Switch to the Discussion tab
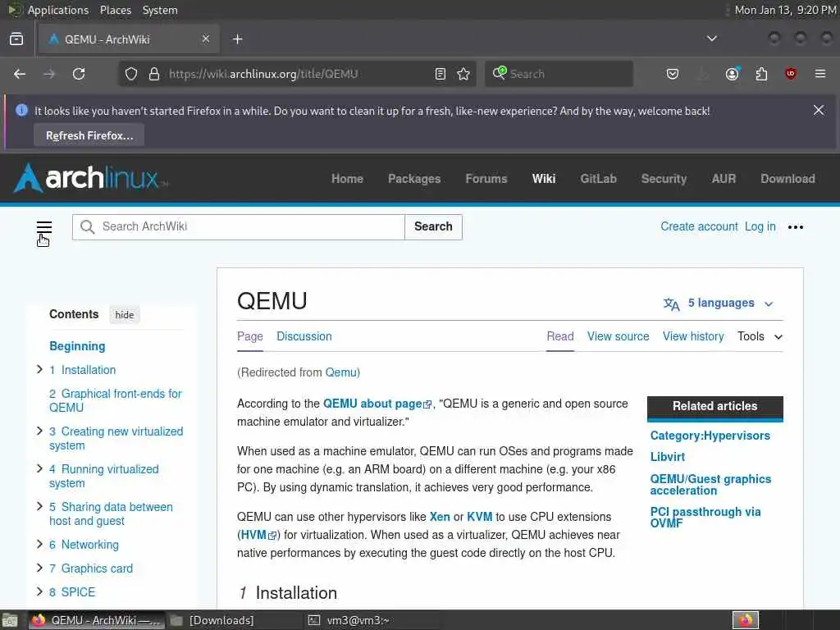This screenshot has width=840, height=630. tap(304, 336)
